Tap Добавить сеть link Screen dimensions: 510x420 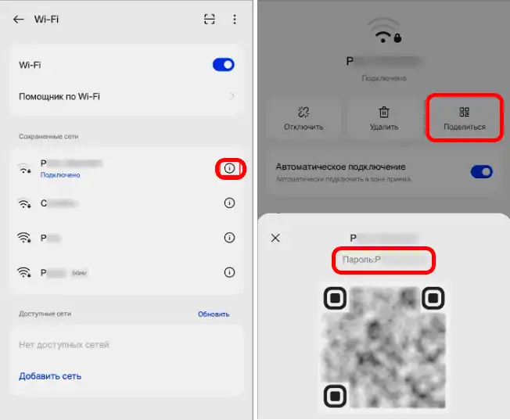coord(50,376)
